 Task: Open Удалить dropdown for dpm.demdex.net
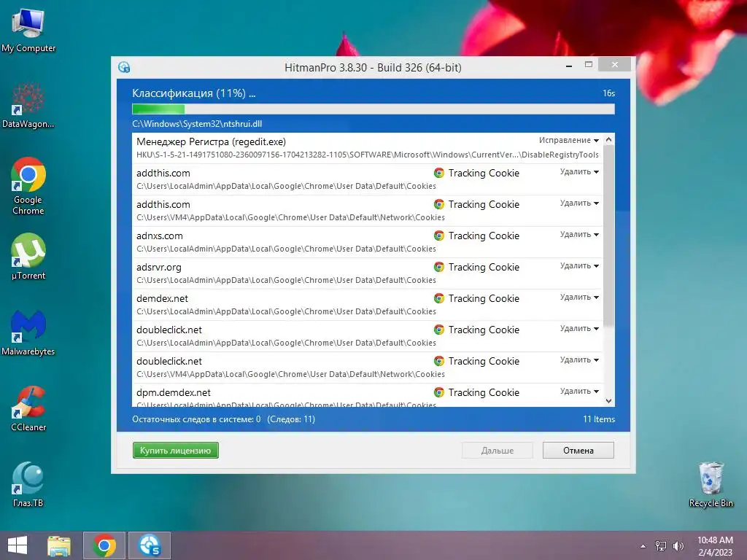click(579, 391)
